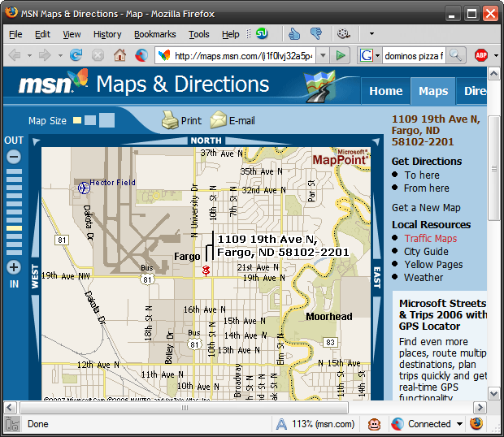The height and width of the screenshot is (437, 504).
Task: Open the Back history dropdown arrow
Action: 29,55
